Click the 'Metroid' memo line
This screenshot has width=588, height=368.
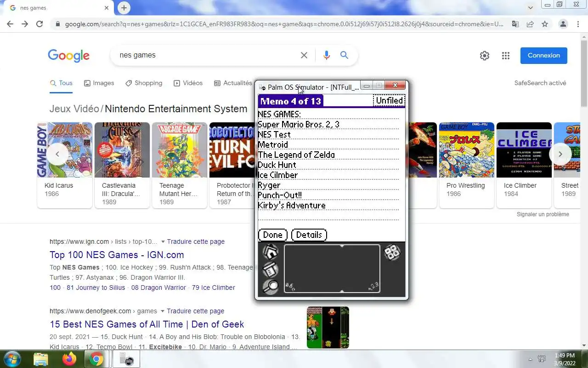pos(273,144)
